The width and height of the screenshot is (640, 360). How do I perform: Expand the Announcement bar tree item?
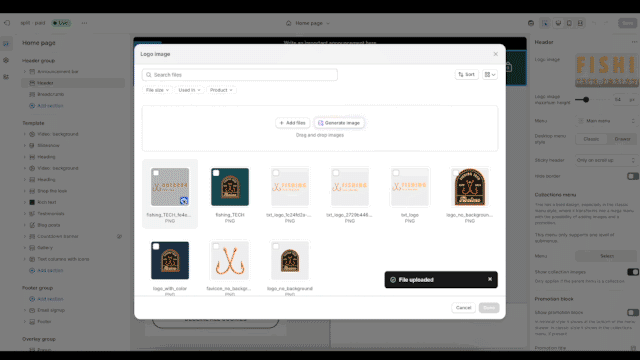(24, 71)
